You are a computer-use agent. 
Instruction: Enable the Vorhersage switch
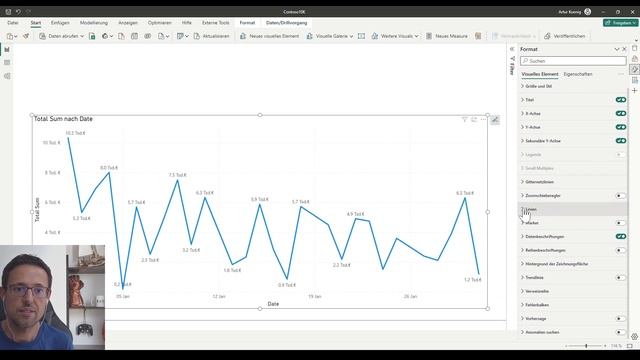point(621,318)
